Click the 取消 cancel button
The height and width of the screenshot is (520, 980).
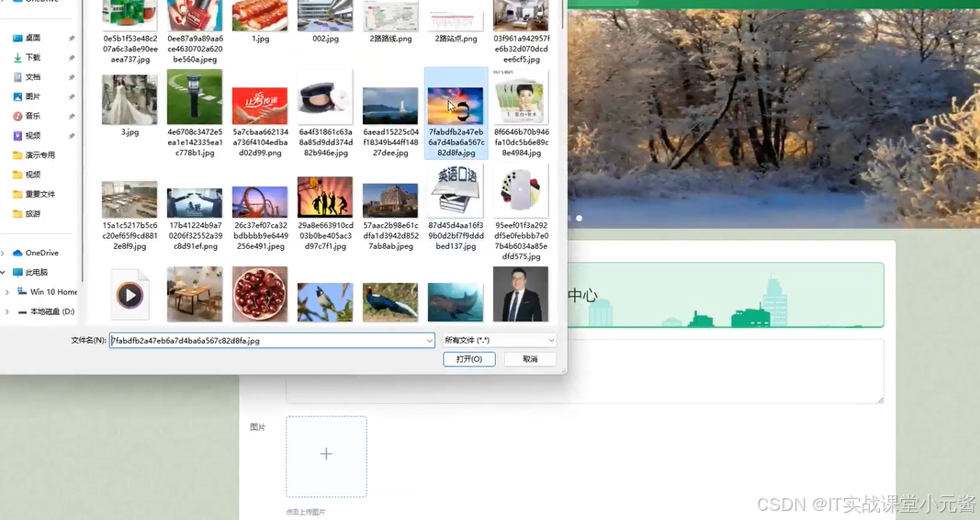[x=530, y=359]
